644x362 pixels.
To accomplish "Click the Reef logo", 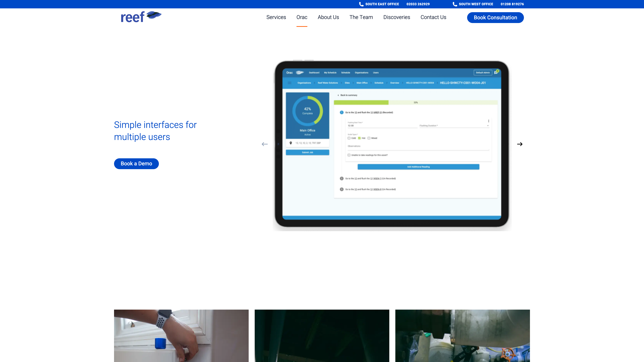I will coord(141,17).
